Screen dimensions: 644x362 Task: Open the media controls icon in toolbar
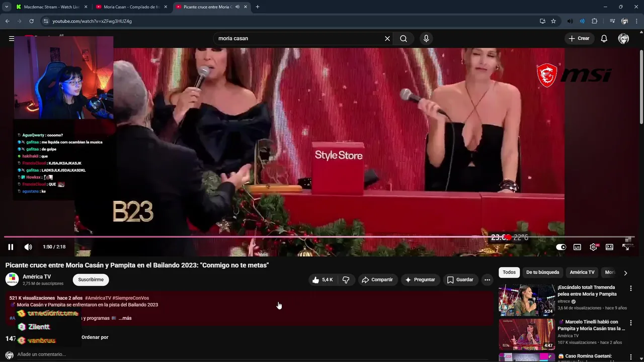[x=612, y=21]
